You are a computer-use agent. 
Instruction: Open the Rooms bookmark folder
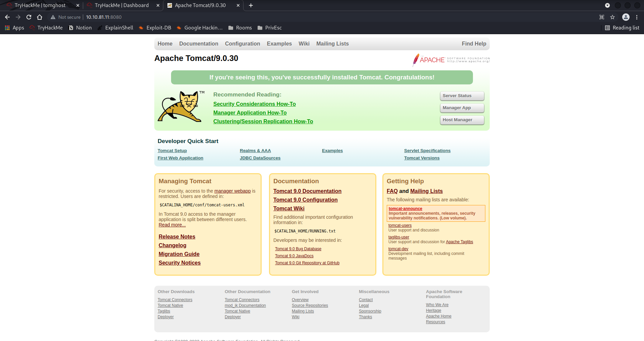240,28
